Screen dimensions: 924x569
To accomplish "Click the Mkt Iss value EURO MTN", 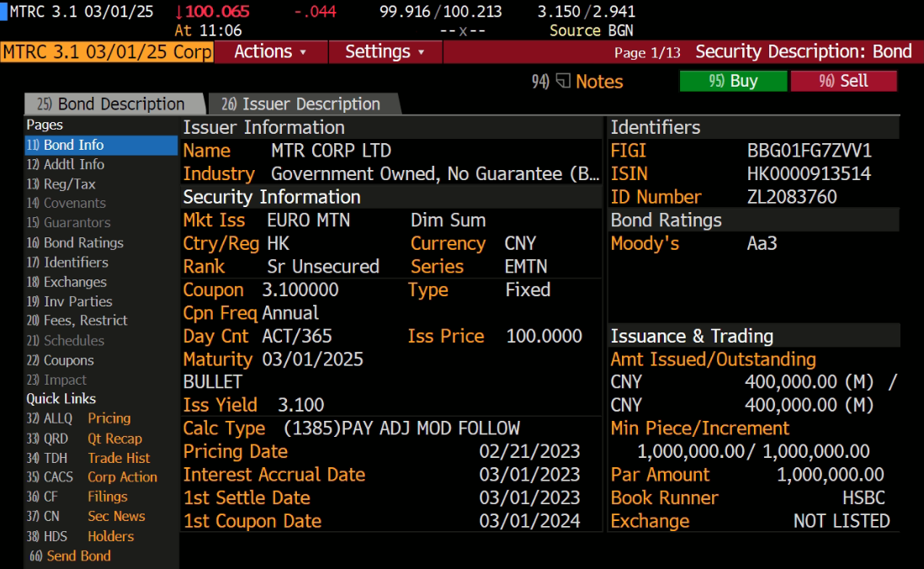I will [x=308, y=221].
